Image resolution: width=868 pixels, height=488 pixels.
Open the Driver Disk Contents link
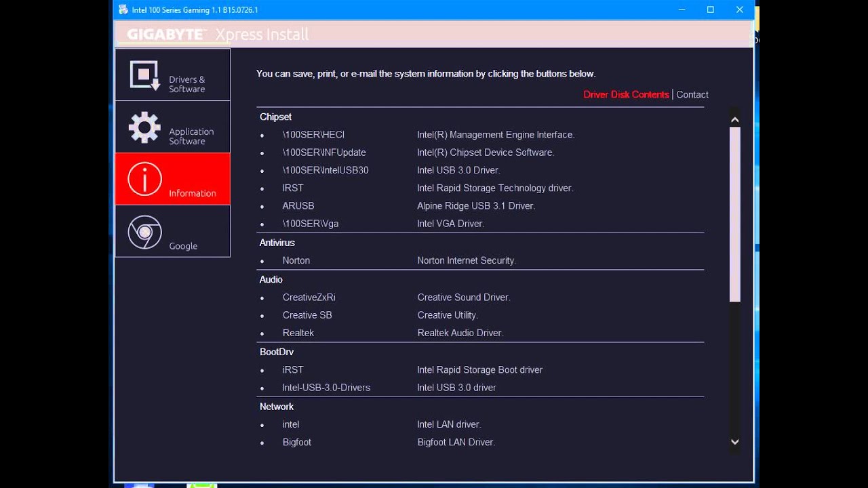point(626,95)
